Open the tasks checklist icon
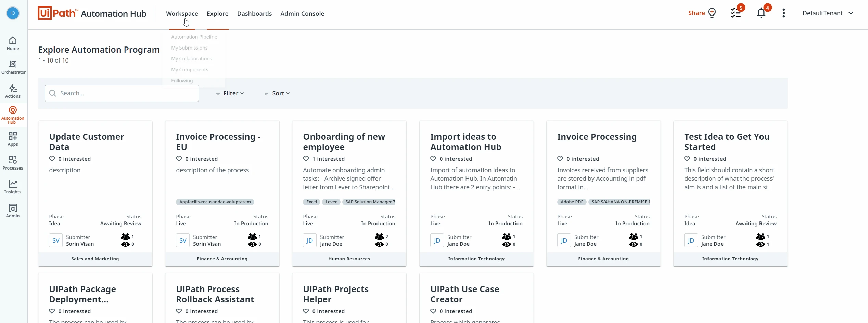The height and width of the screenshot is (323, 868). pyautogui.click(x=736, y=13)
